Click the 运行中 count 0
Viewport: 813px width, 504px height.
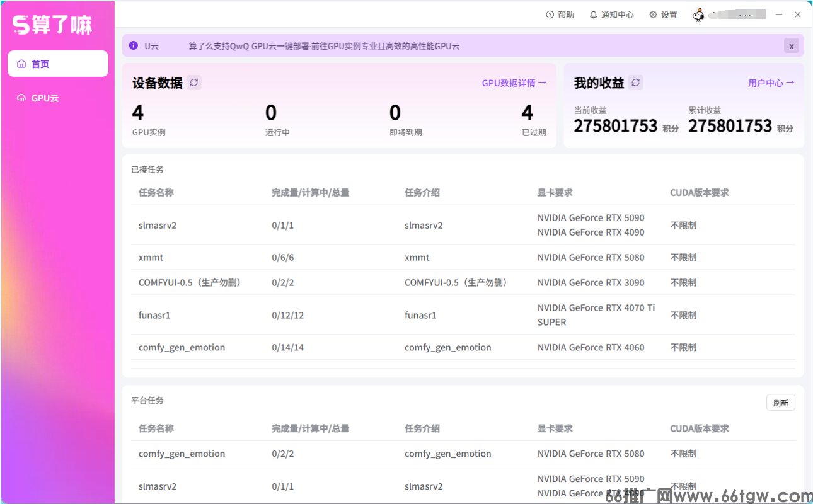(271, 113)
